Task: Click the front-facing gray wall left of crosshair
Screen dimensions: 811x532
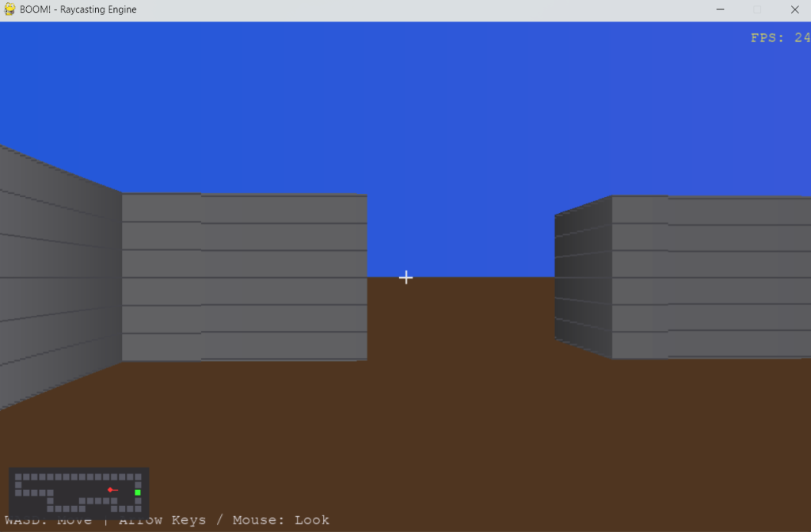Action: point(244,277)
